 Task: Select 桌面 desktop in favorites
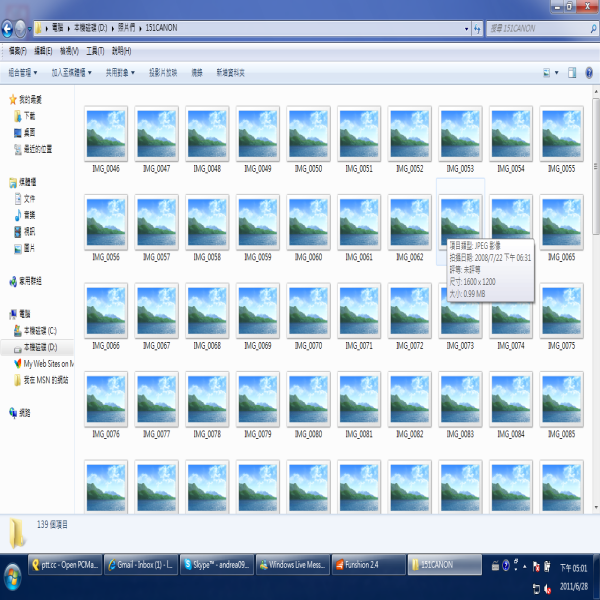(29, 132)
